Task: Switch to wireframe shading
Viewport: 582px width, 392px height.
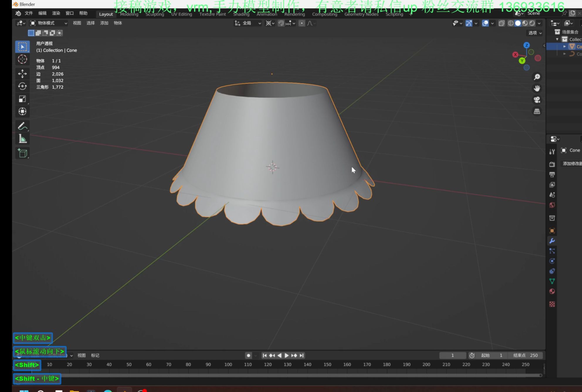Action: 511,23
